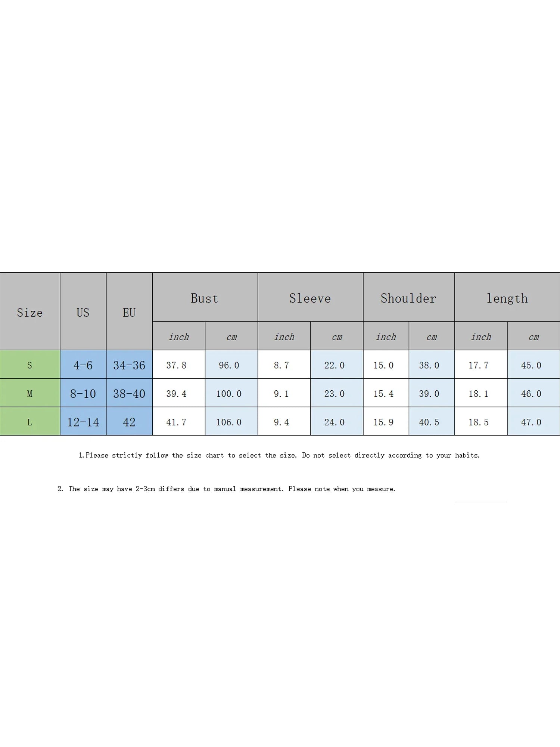Click the Shoulder column header
The height and width of the screenshot is (747, 560).
click(409, 297)
